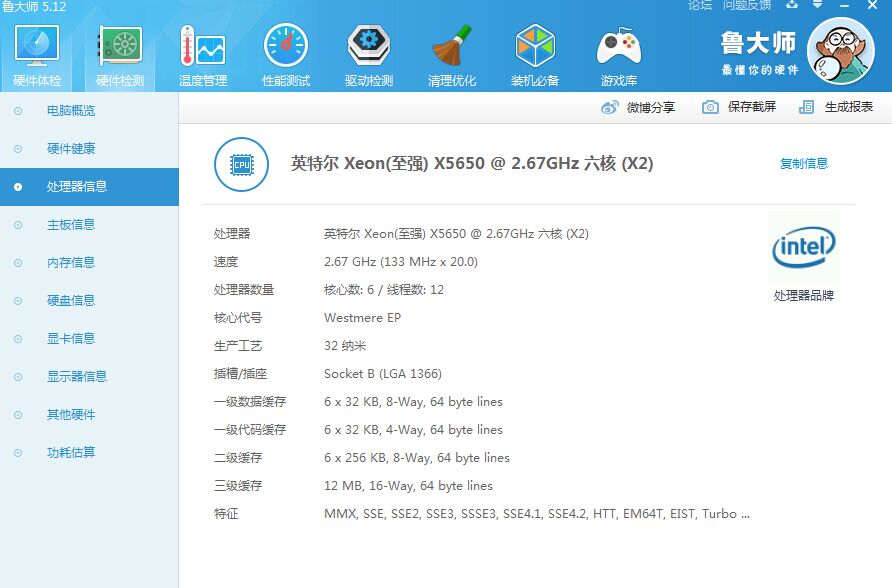This screenshot has width=892, height=588.
Task: Open the 驱动检测 driver detection tab
Action: 369,56
